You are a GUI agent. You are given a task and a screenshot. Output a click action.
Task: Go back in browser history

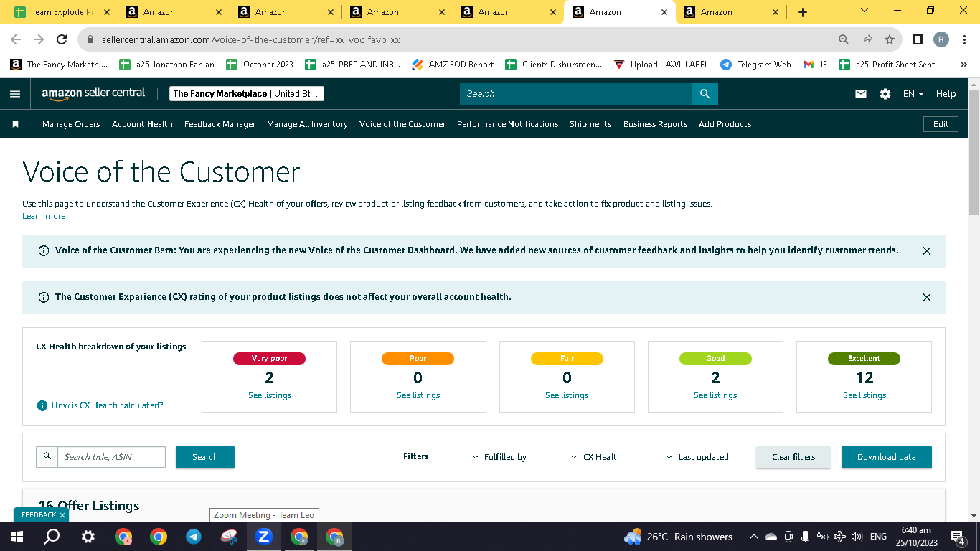[x=16, y=40]
